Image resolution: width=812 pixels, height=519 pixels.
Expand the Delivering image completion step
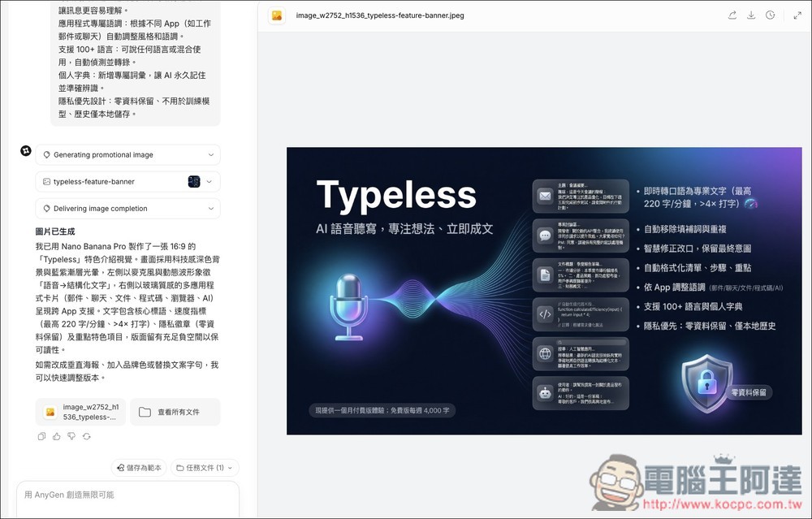click(x=127, y=208)
